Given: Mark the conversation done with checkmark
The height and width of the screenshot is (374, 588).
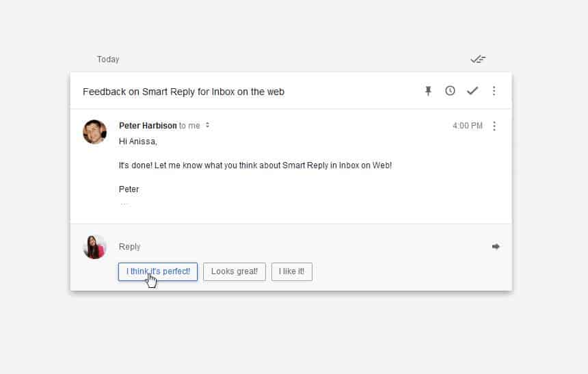Looking at the screenshot, I should click(472, 91).
